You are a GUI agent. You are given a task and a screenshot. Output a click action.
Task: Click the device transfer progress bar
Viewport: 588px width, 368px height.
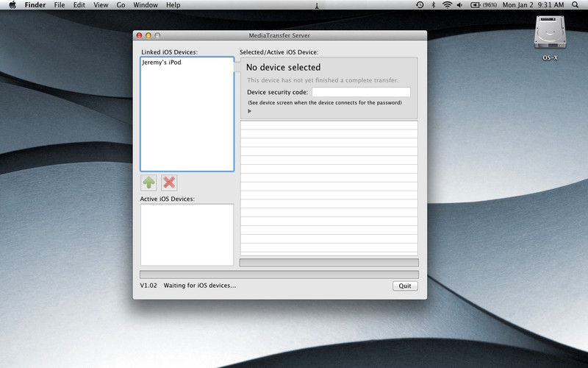[x=329, y=263]
